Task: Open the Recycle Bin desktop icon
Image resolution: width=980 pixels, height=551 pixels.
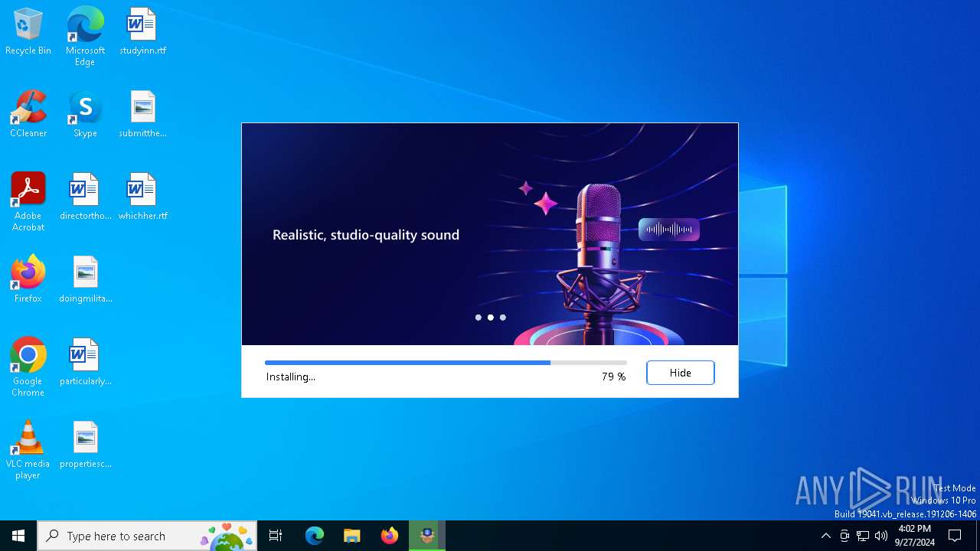Action: pyautogui.click(x=28, y=32)
